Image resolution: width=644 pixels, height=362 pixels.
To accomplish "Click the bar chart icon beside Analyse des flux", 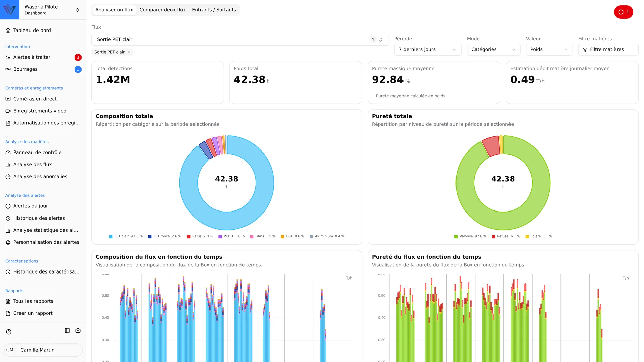I will pyautogui.click(x=8, y=165).
